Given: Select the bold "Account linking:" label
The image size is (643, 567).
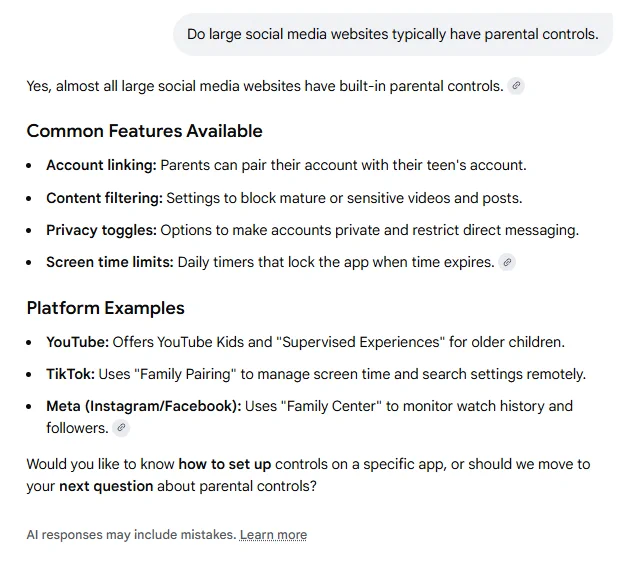Looking at the screenshot, I should pos(101,165).
